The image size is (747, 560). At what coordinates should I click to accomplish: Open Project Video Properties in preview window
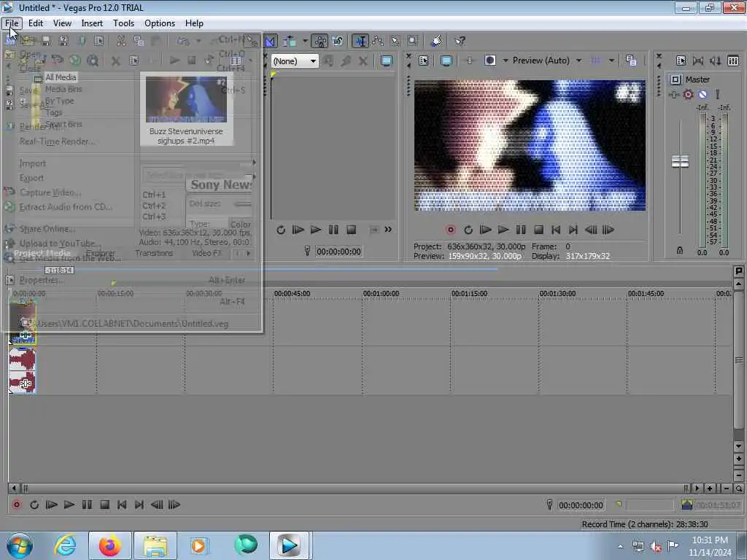(424, 61)
